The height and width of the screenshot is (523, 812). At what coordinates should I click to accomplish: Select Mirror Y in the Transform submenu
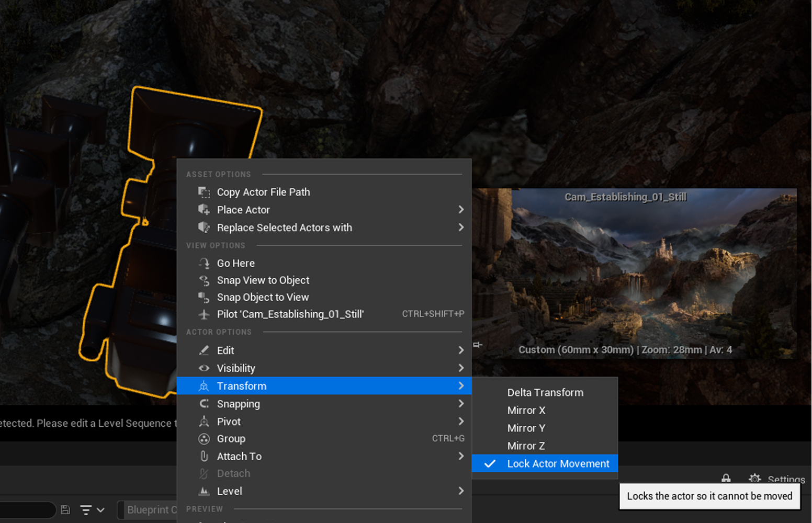click(x=545, y=428)
